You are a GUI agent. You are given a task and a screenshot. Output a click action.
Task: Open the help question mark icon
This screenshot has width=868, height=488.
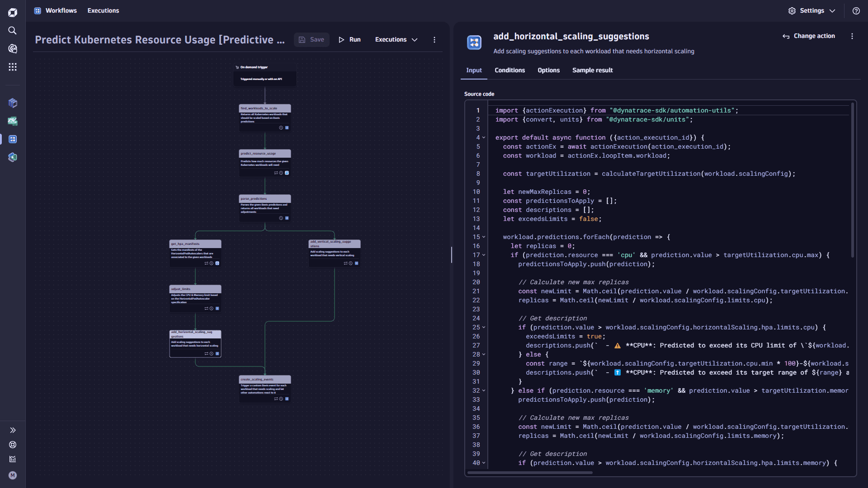click(x=856, y=11)
